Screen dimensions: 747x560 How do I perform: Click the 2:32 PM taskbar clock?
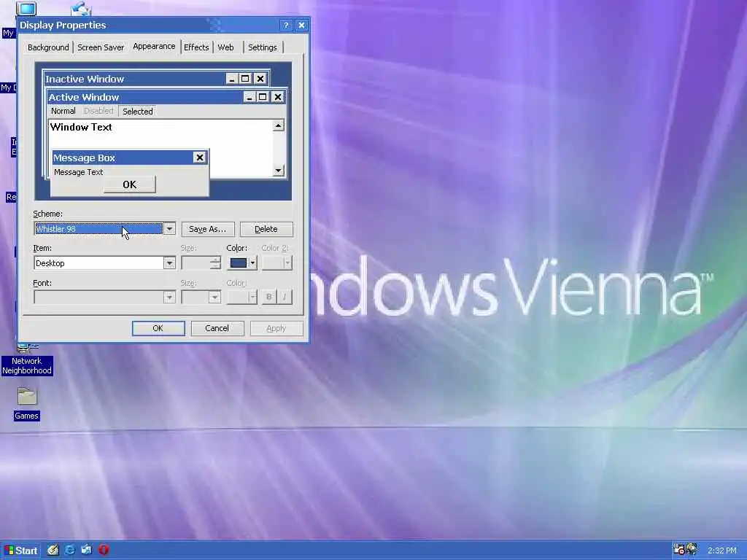[x=721, y=551]
